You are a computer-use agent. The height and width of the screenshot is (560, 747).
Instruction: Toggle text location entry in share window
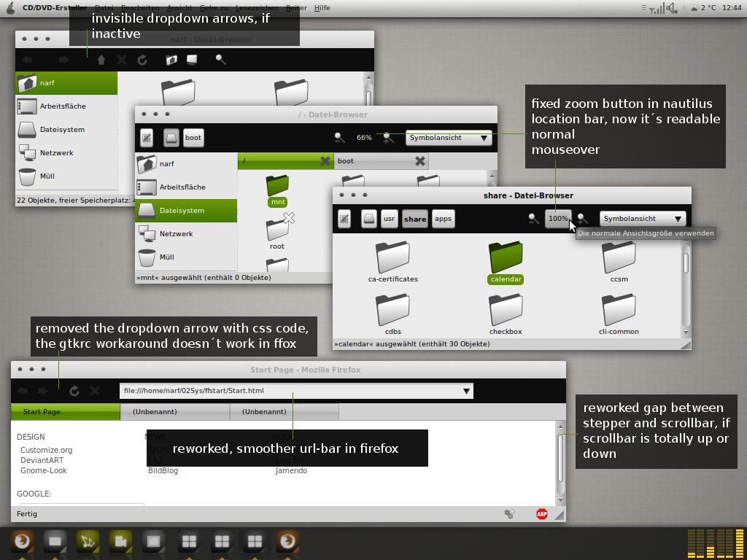click(344, 219)
